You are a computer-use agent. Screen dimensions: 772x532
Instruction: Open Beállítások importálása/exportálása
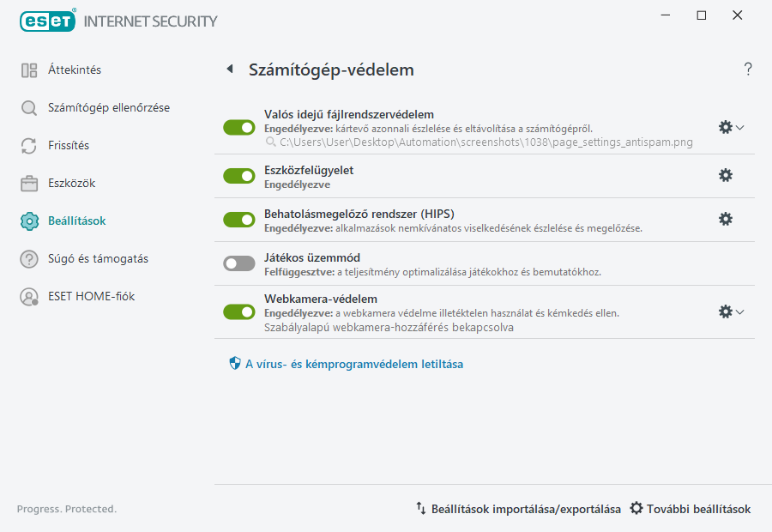tap(525, 508)
